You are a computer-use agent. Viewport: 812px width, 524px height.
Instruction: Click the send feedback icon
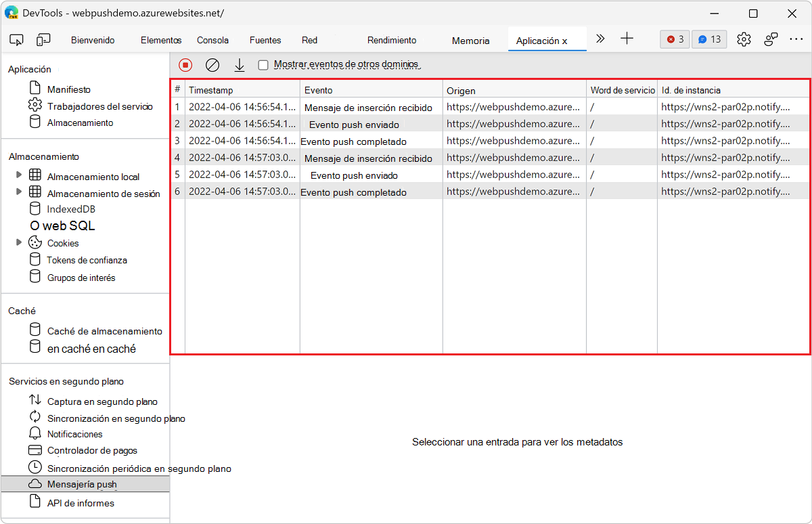click(771, 39)
